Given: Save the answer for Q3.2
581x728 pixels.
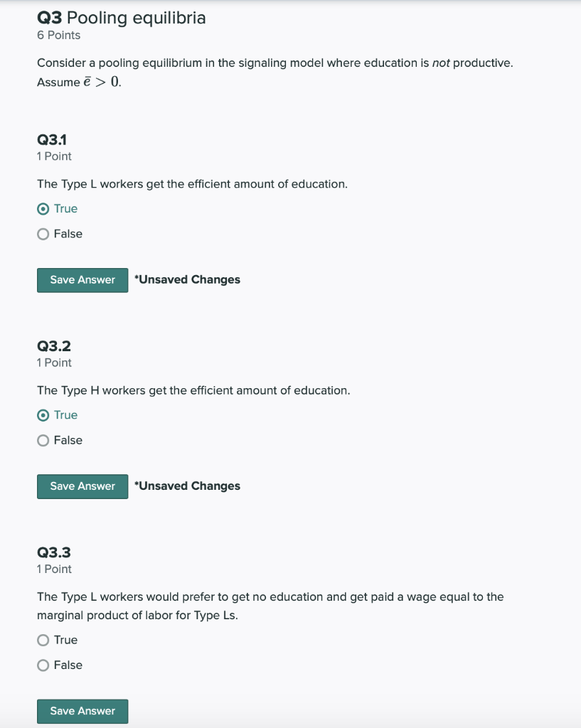Looking at the screenshot, I should click(x=82, y=486).
